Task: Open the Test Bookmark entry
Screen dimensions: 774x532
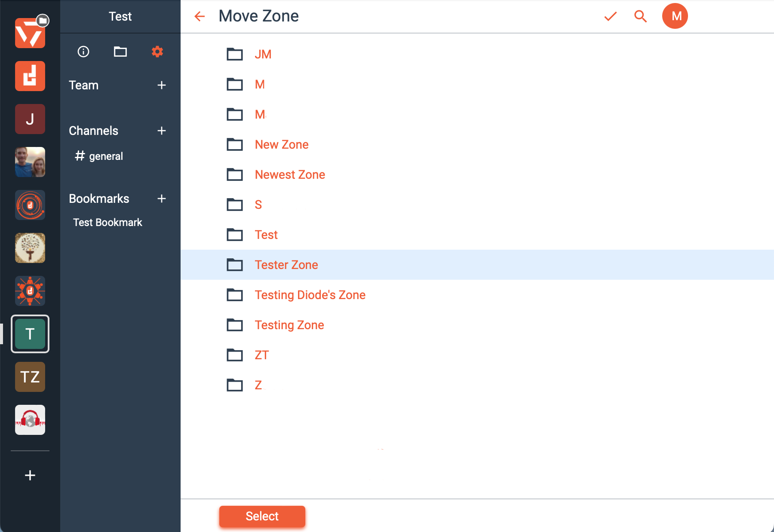Action: (107, 222)
